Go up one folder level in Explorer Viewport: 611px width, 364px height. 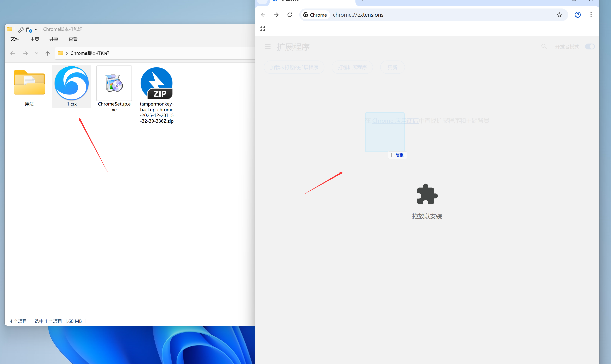[x=48, y=53]
